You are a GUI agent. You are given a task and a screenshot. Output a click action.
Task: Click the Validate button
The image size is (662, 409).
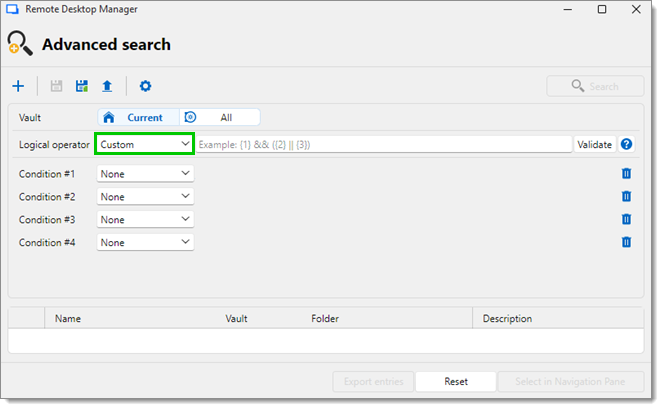(594, 144)
